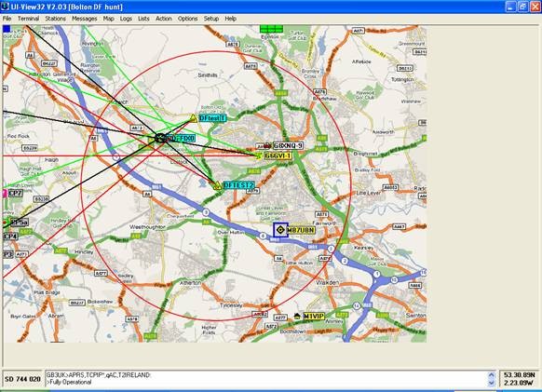
Task: Click Kearsley on the map
Action: click(x=363, y=248)
